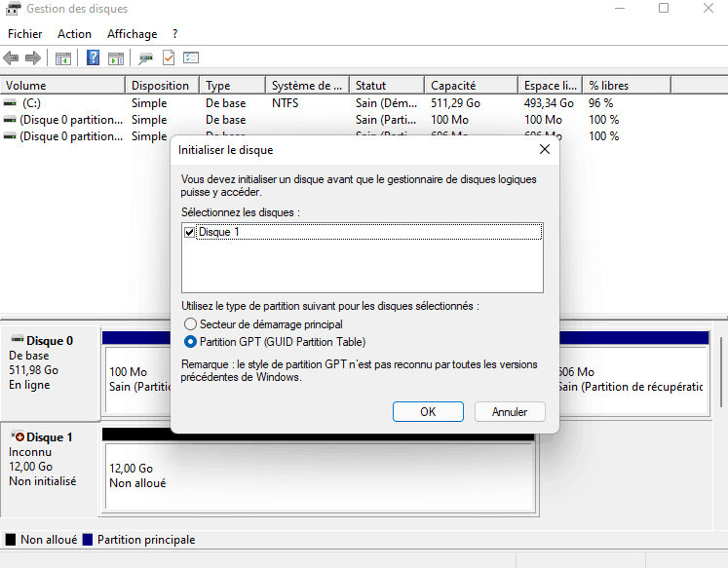Maximize the Gestion des disques window
Viewport: 728px width, 568px height.
coord(664,8)
